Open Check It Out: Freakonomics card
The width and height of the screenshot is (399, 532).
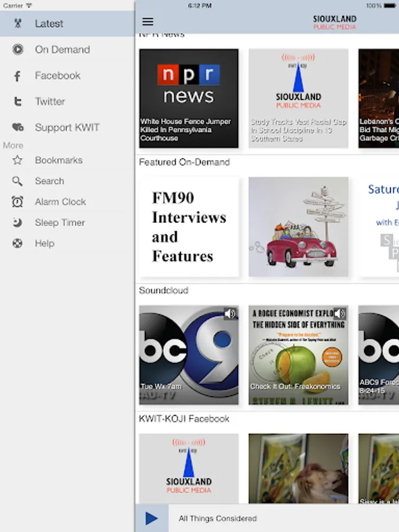(x=299, y=355)
